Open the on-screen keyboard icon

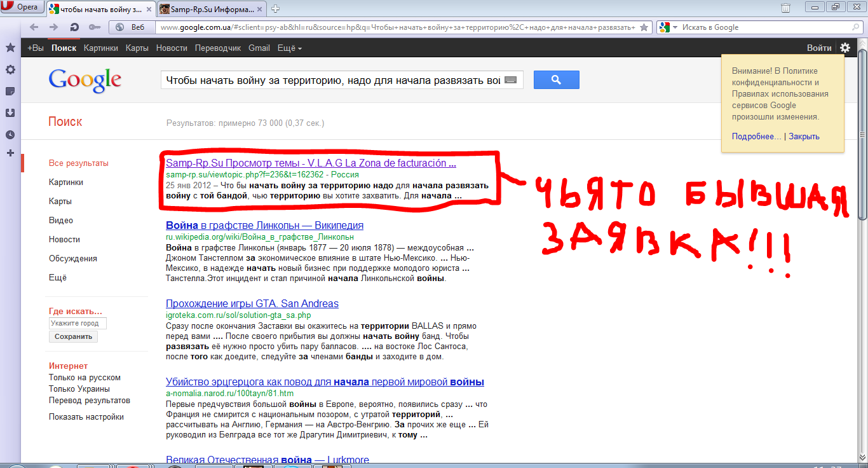(511, 80)
